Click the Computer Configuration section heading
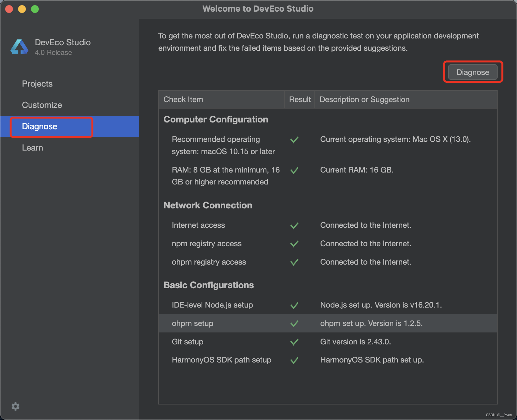 coord(216,119)
